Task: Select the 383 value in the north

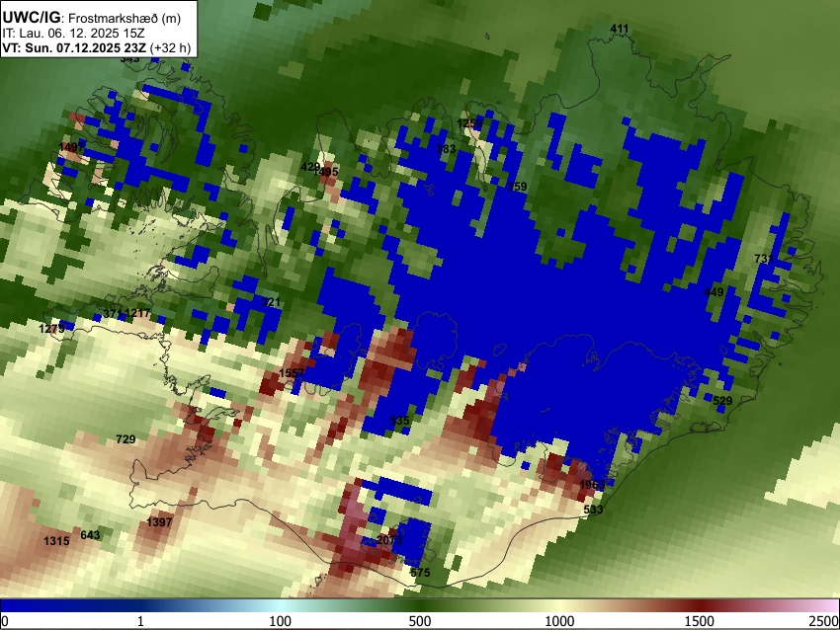Action: click(446, 149)
